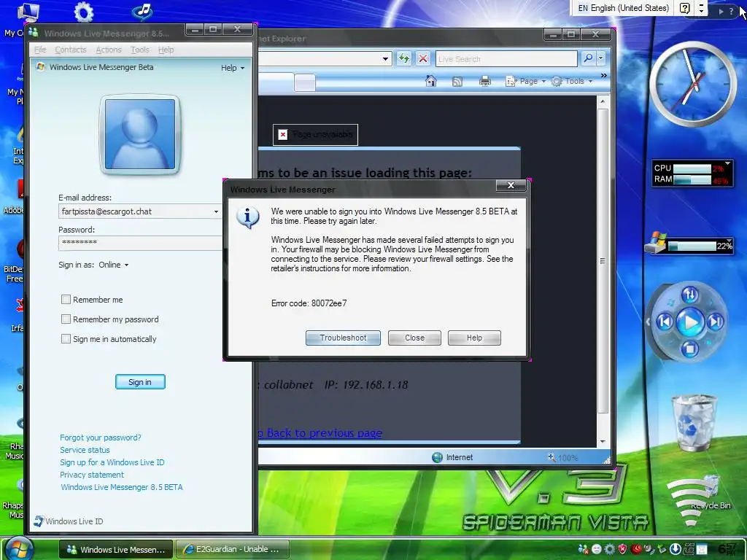Open the Help menu in the Messenger menu bar
747x560 pixels.
pos(166,50)
